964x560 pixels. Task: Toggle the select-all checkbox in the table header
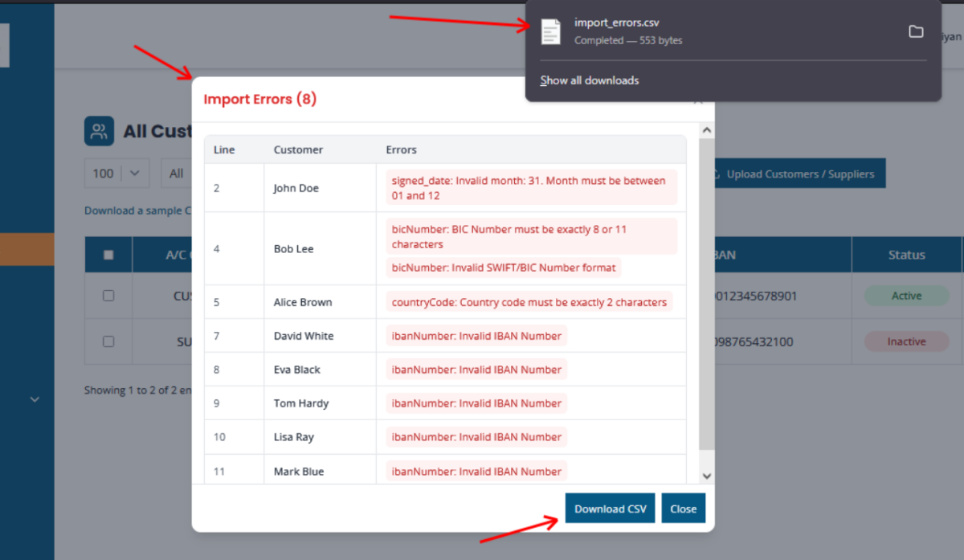(x=108, y=255)
